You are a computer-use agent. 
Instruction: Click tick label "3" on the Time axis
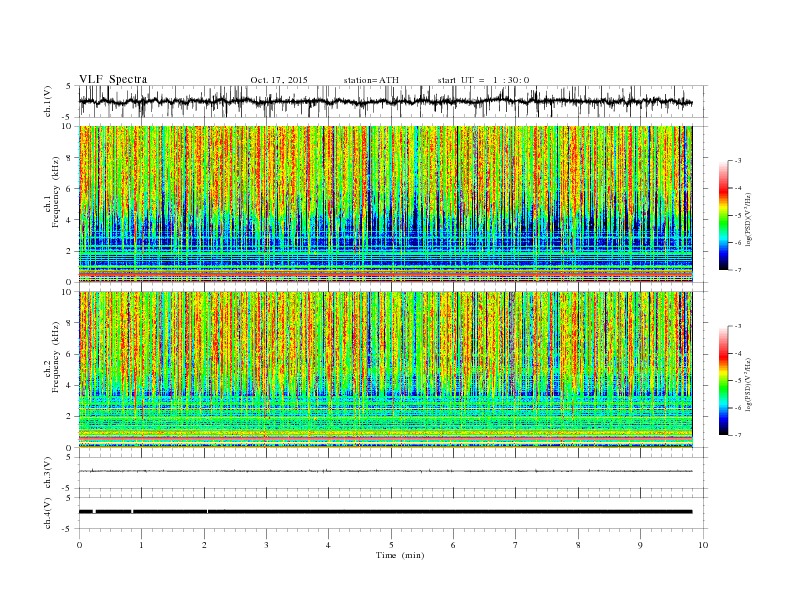(266, 545)
